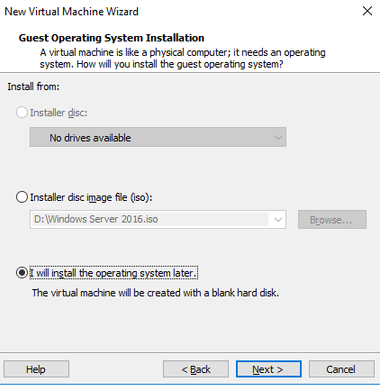Cancel the virtual machine wizard
The width and height of the screenshot is (380, 391).
point(342,369)
